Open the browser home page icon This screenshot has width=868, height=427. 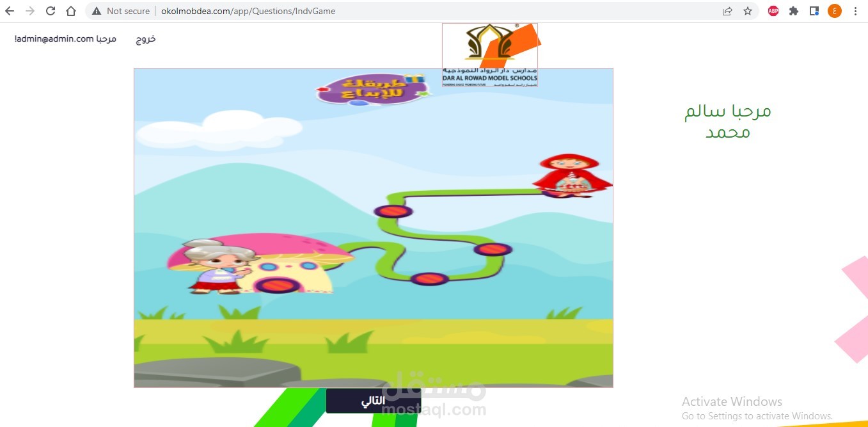pos(71,11)
